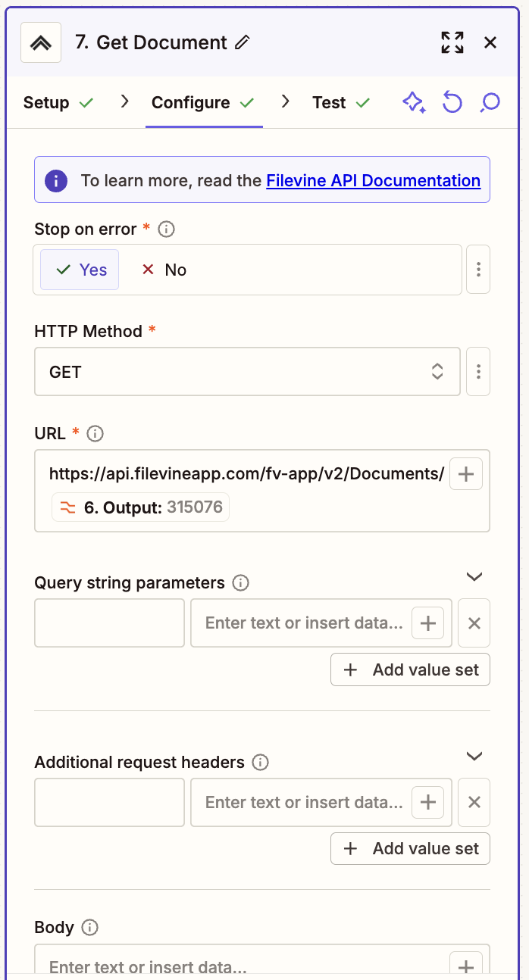Open options menu next to GET method
Image resolution: width=529 pixels, height=980 pixels.
[478, 371]
